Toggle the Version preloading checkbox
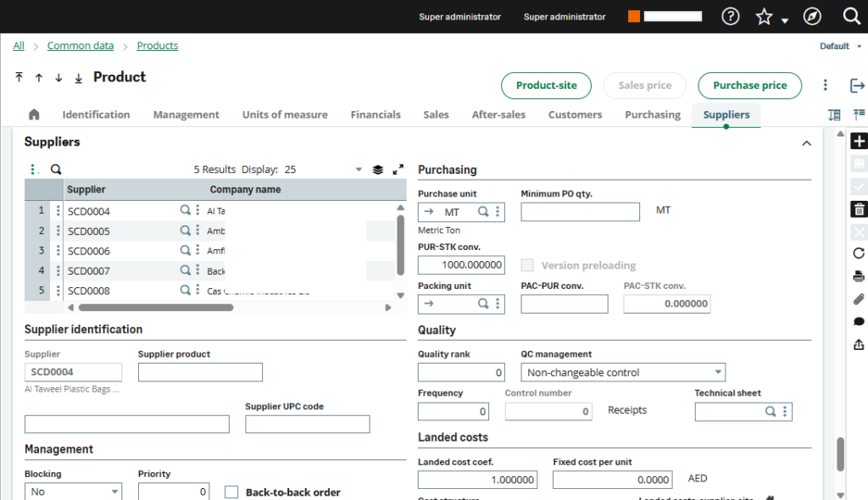Viewport: 868px width, 500px height. click(x=527, y=265)
